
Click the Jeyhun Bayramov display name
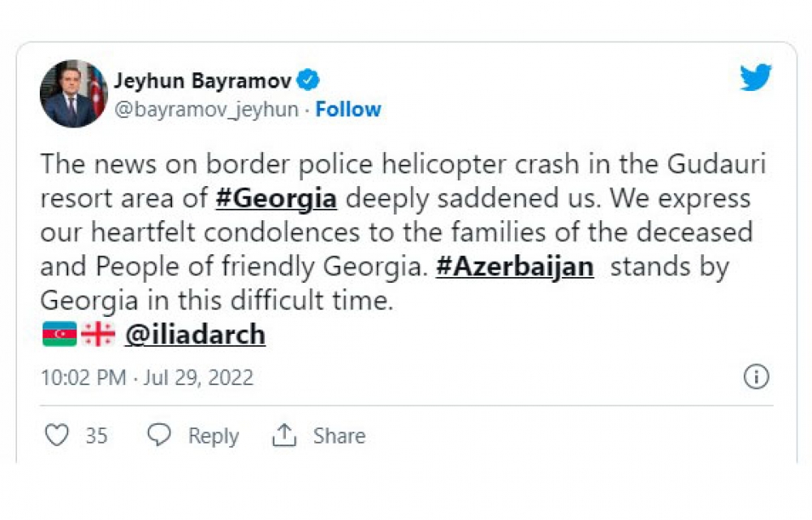coord(203,80)
